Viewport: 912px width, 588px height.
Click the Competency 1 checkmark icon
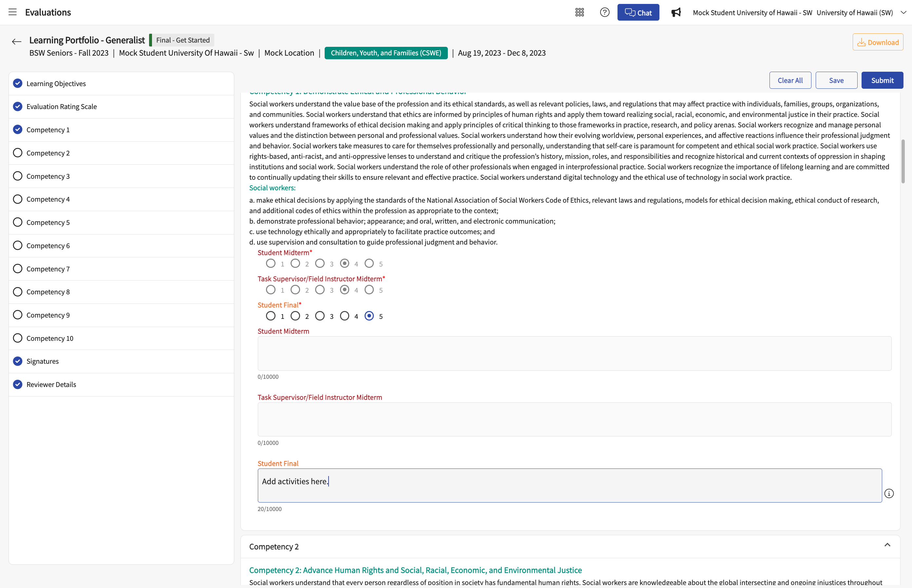click(18, 129)
